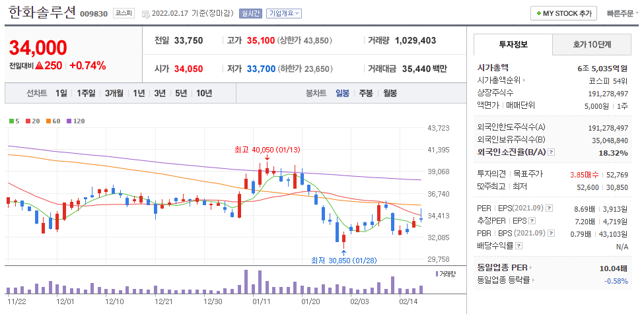The width and height of the screenshot is (644, 314).
Task: Click the red 20-day moving average swatch
Action: click(30, 121)
